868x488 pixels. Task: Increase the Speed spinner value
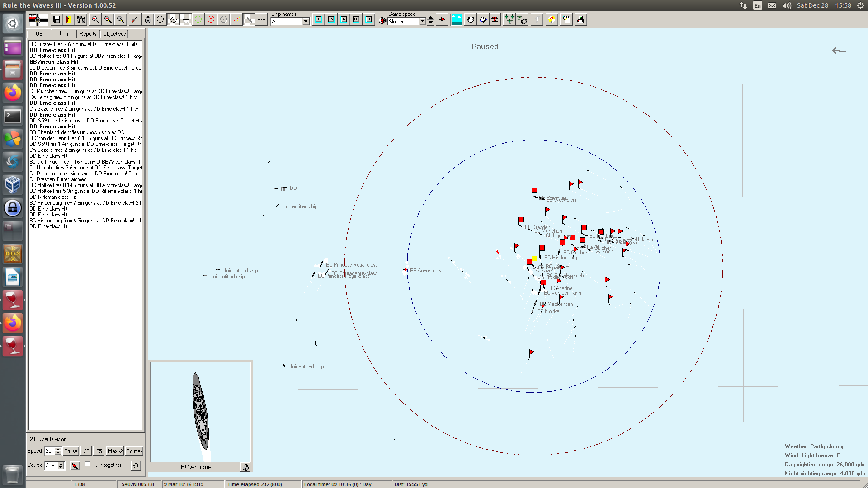58,449
